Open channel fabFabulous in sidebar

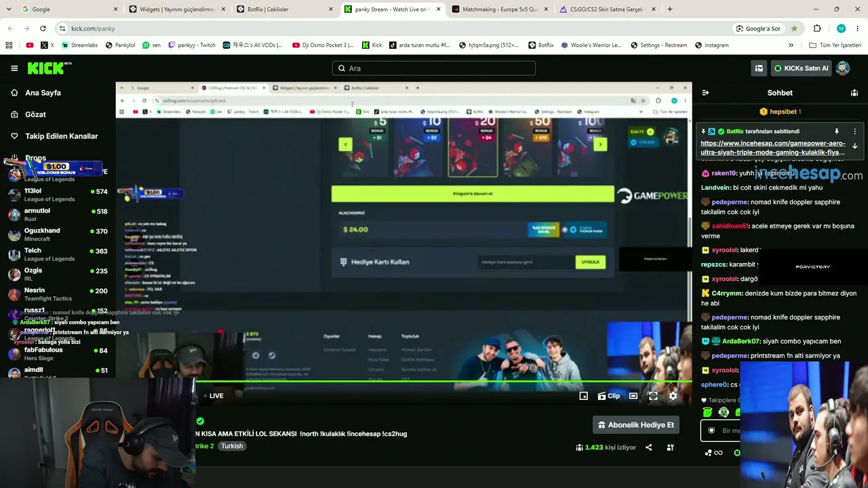(58, 353)
